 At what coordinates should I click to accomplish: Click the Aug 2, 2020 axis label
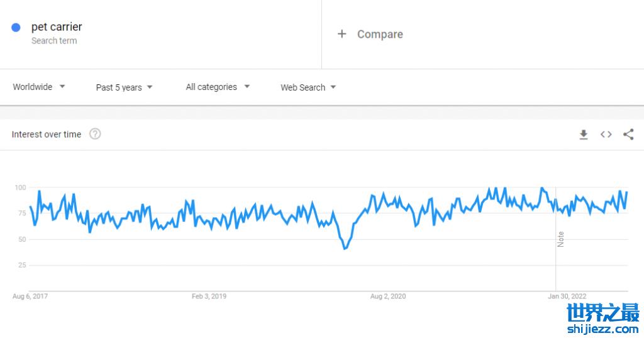[388, 296]
